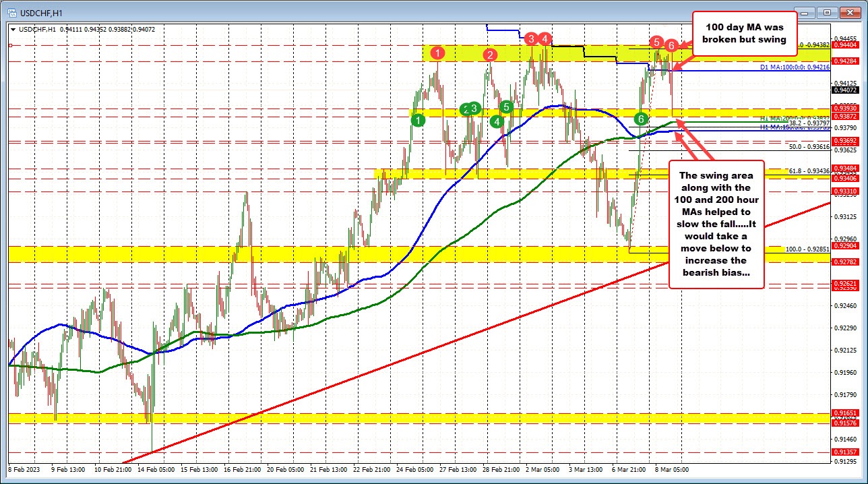The width and height of the screenshot is (868, 484).
Task: Click the red price label 0.94404
Action: pyautogui.click(x=844, y=44)
